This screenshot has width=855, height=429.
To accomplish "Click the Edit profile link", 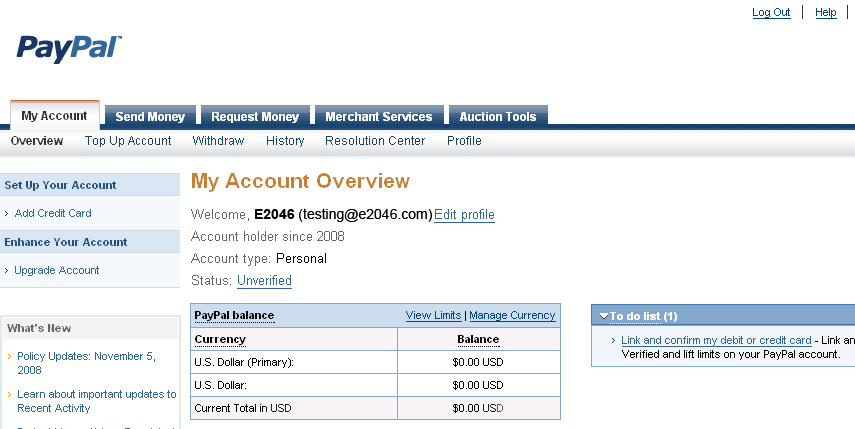I will pos(464,215).
